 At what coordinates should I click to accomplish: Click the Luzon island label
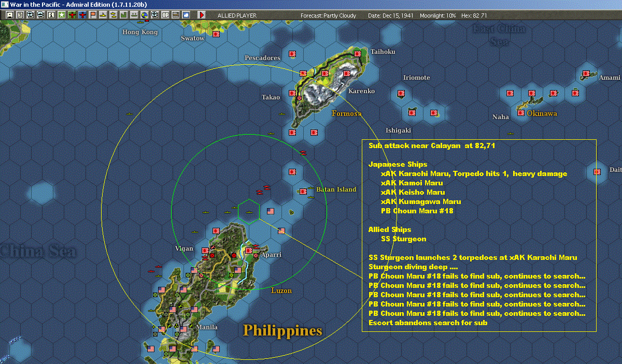pos(281,291)
